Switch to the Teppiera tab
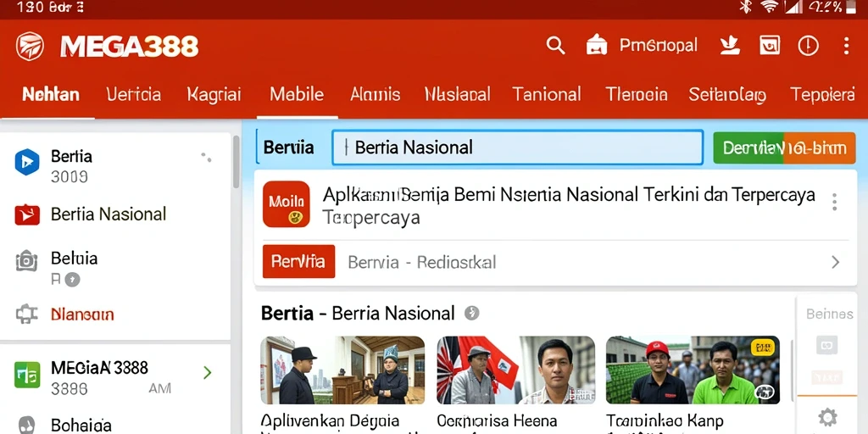This screenshot has width=868, height=434. (x=822, y=95)
